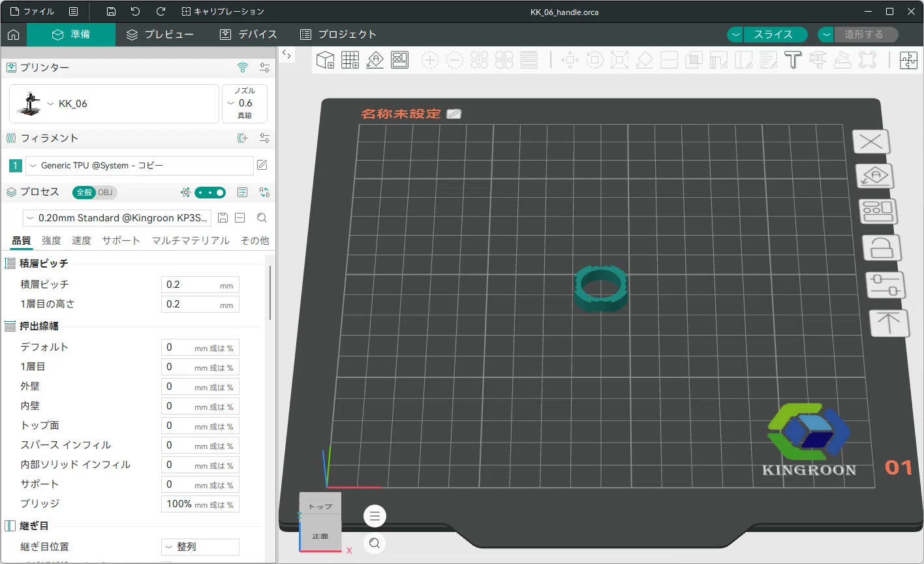This screenshot has height=564, width=924.
Task: Click the Arrange all objects toolbar icon
Action: coord(400,60)
